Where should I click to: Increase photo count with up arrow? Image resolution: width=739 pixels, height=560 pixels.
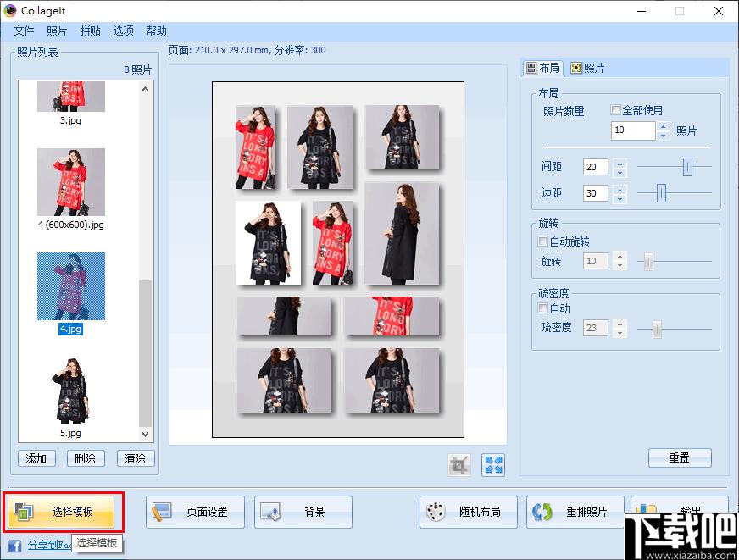pyautogui.click(x=663, y=126)
